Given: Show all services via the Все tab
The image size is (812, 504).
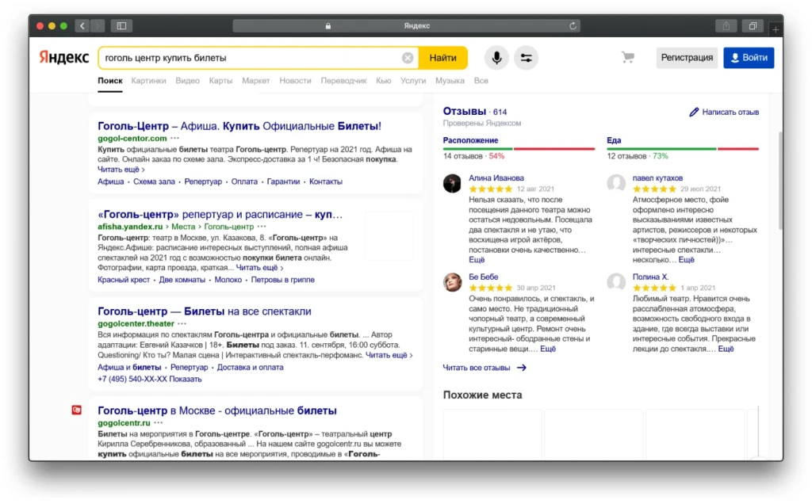Looking at the screenshot, I should (481, 81).
